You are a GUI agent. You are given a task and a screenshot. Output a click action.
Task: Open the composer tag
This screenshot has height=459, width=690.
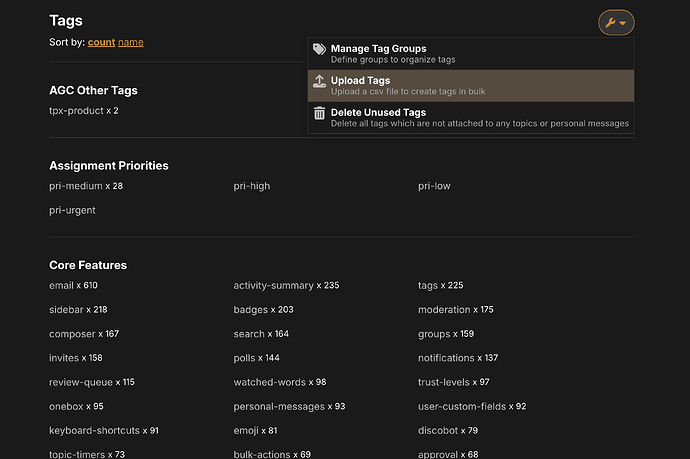click(x=72, y=334)
